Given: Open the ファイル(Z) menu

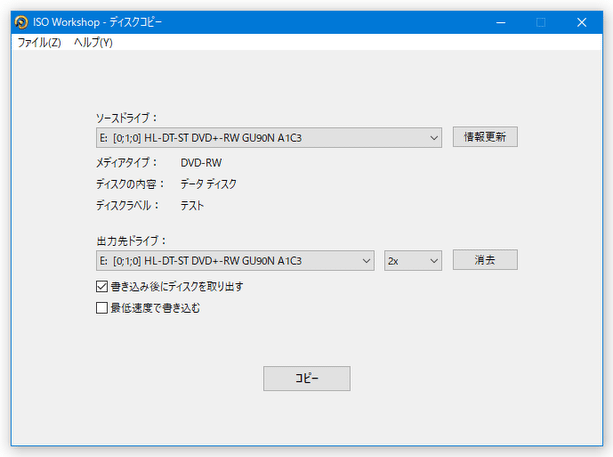Looking at the screenshot, I should [x=39, y=43].
